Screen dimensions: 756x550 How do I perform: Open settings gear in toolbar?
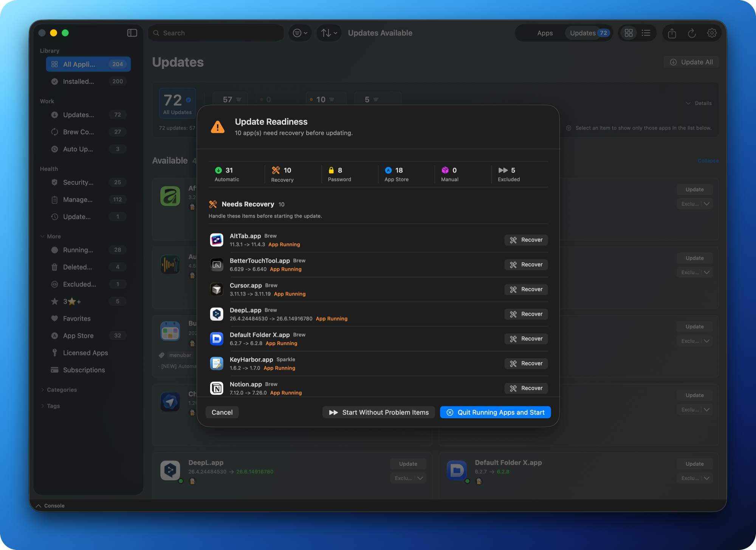(x=712, y=33)
